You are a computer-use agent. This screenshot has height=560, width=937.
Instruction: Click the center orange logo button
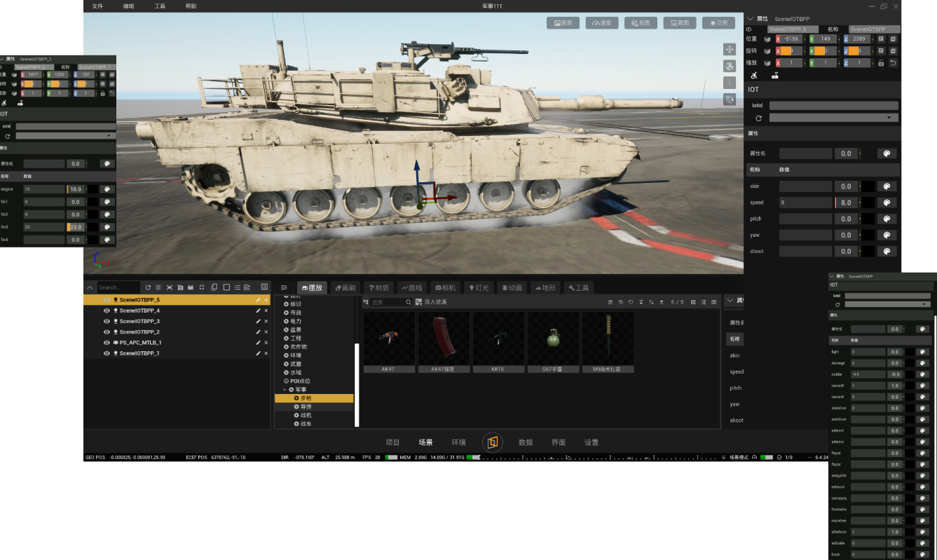click(x=493, y=442)
